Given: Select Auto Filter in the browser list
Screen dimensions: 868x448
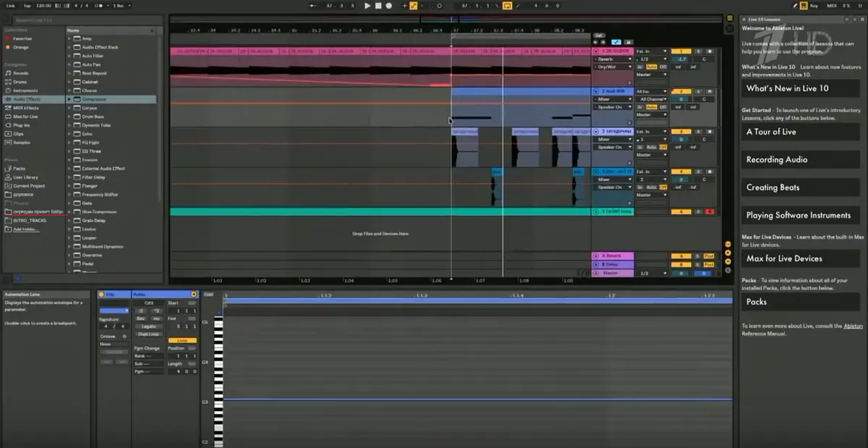Looking at the screenshot, I should (93, 56).
